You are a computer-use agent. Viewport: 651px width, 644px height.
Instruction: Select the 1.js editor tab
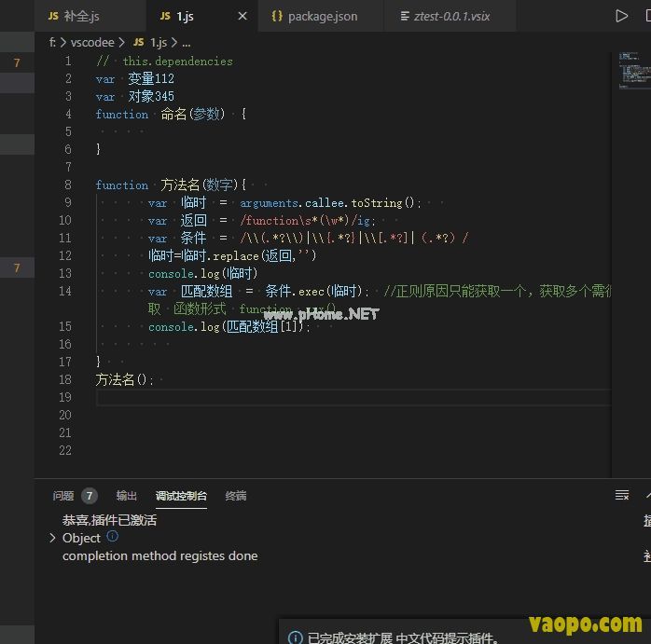(201, 16)
